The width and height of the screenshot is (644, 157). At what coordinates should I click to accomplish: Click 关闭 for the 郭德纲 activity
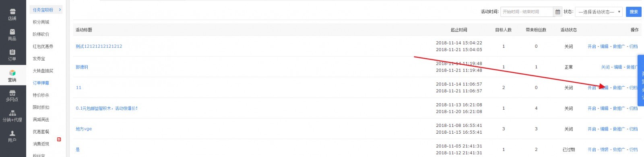pyautogui.click(x=605, y=67)
